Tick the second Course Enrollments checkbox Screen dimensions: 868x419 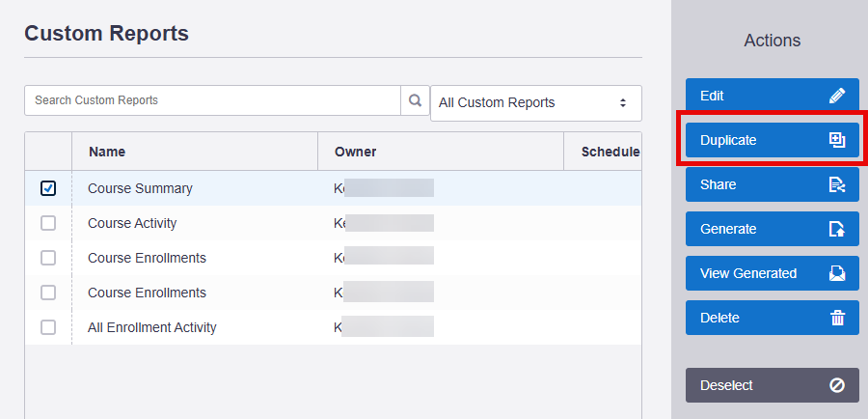[x=48, y=293]
